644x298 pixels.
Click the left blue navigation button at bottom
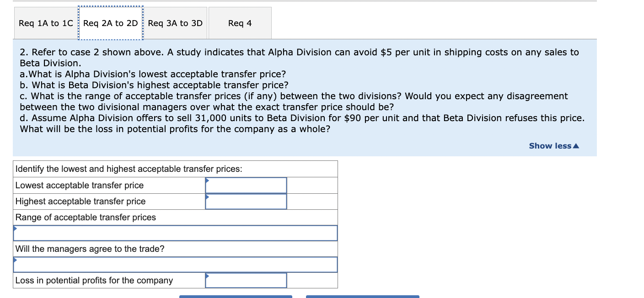pyautogui.click(x=236, y=296)
